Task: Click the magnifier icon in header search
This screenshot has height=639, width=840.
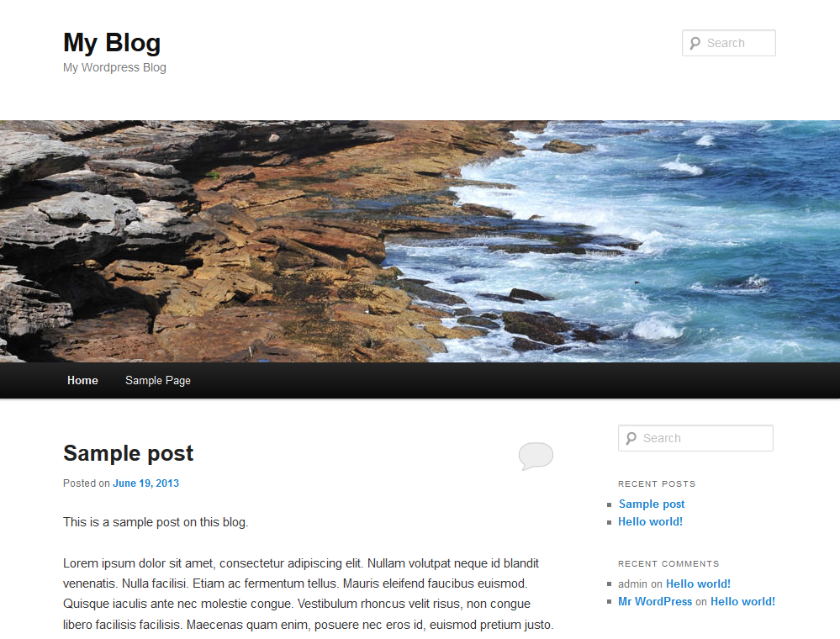Action: coord(695,44)
